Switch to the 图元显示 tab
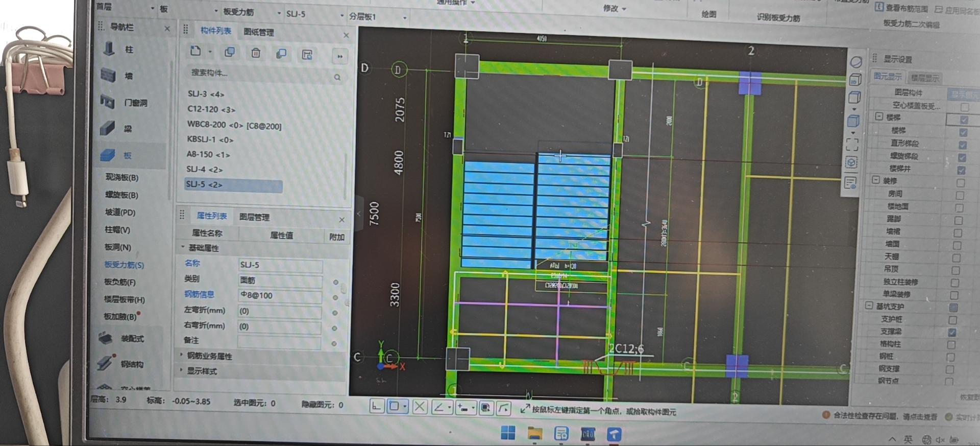 click(887, 76)
